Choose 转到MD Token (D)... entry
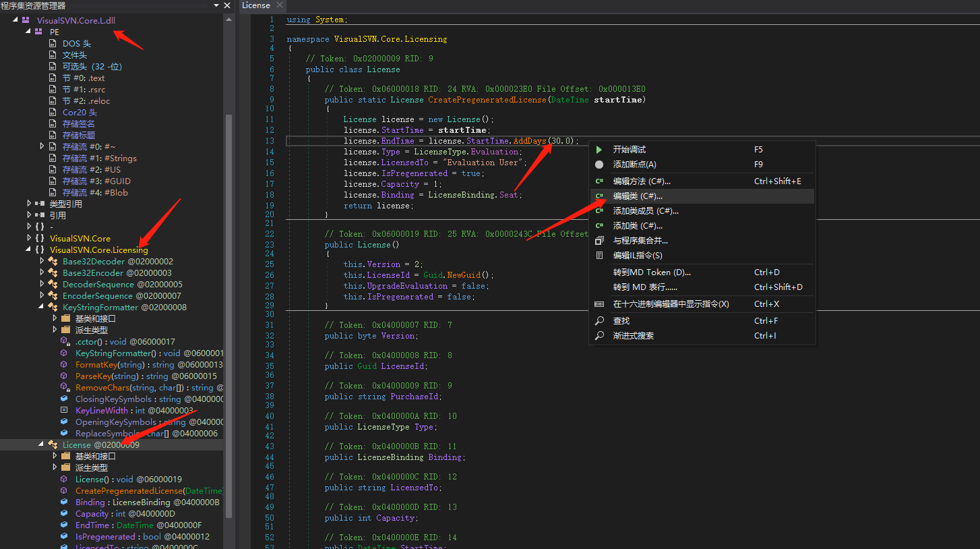The width and height of the screenshot is (980, 549). pyautogui.click(x=702, y=272)
